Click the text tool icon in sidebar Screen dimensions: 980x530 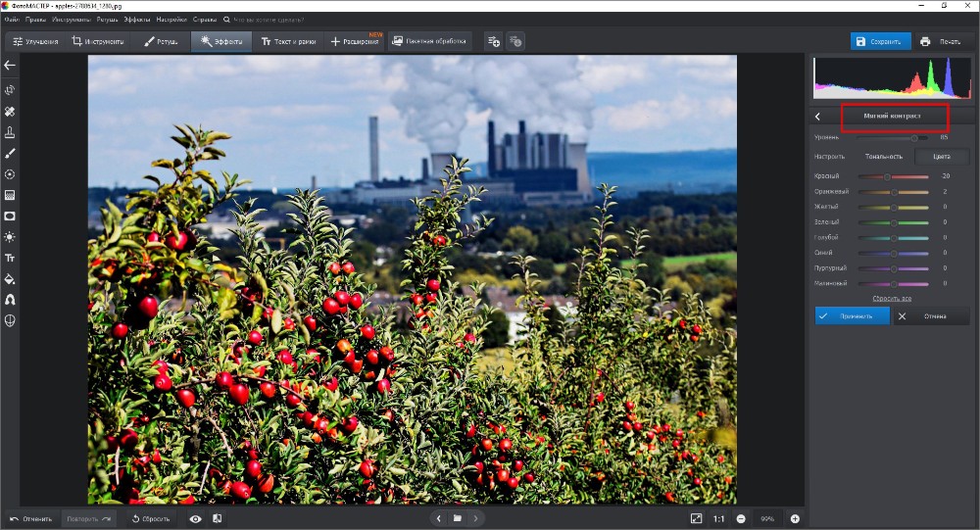[x=10, y=258]
